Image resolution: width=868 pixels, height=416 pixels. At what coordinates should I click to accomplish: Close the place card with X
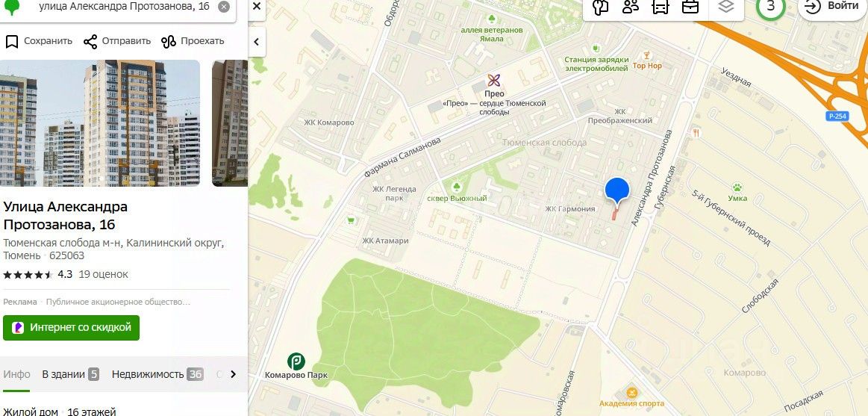(x=257, y=7)
